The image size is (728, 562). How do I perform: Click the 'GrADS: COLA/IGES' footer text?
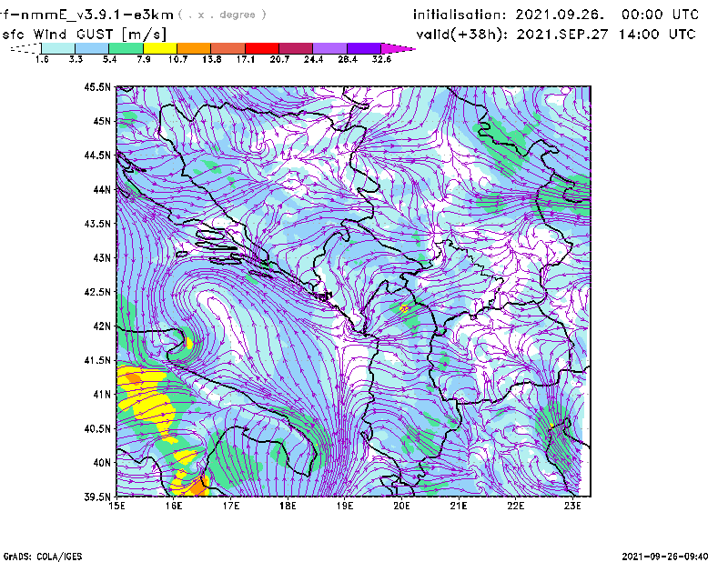tap(43, 557)
